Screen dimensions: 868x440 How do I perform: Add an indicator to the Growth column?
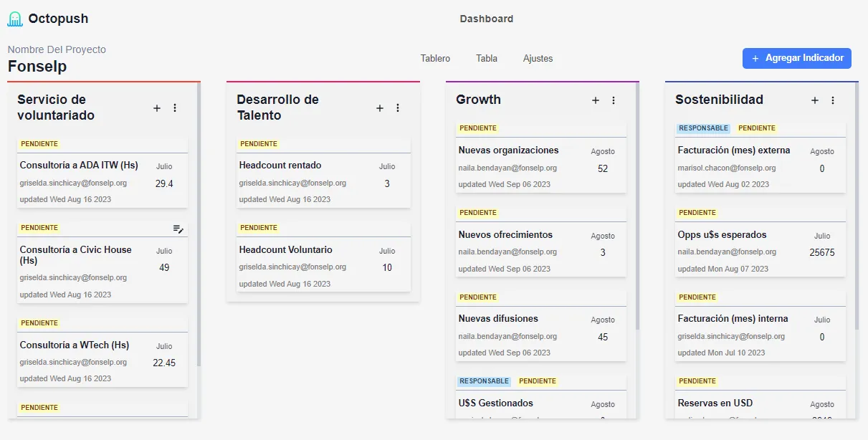[596, 100]
